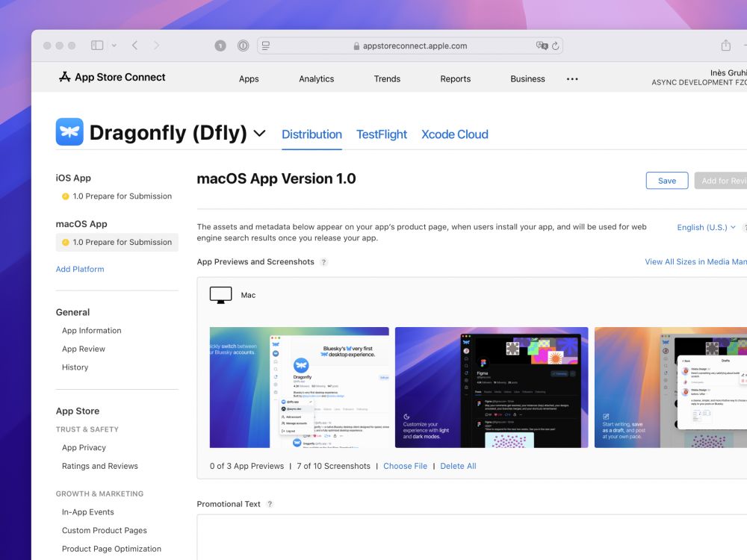This screenshot has width=747, height=560.
Task: Click the 1Password extension icon in toolbar
Action: [220, 46]
